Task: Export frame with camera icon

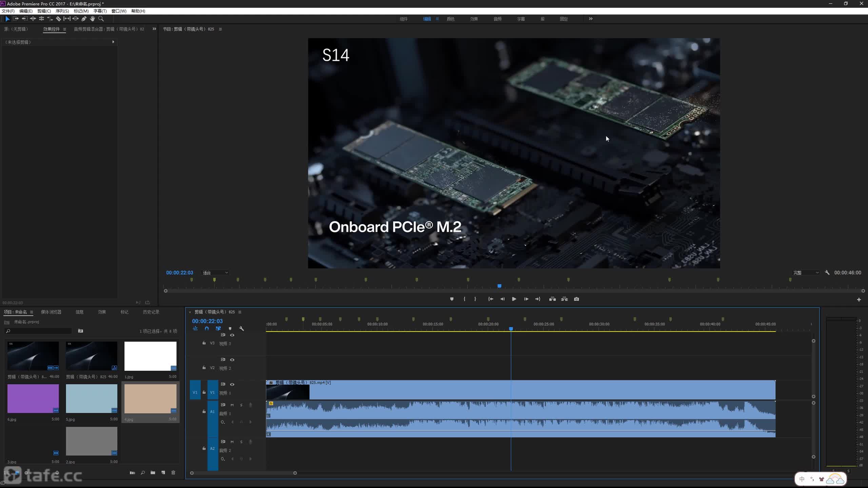Action: pyautogui.click(x=576, y=299)
